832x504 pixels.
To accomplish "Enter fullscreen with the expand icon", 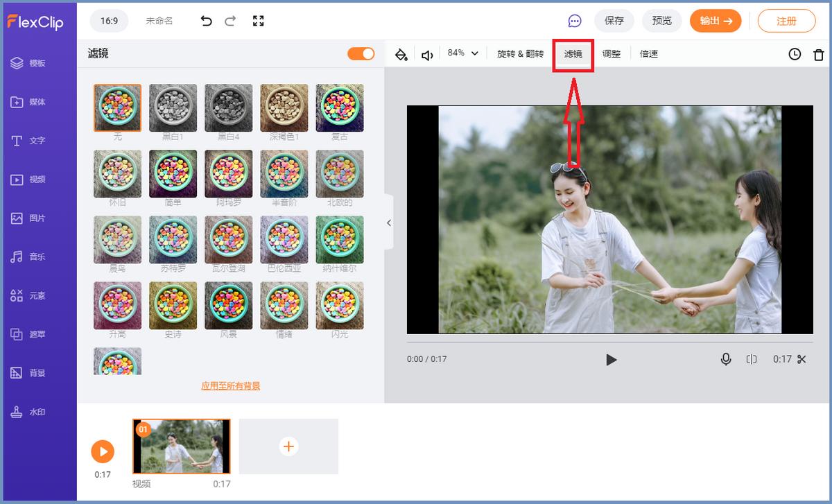I will [x=259, y=21].
